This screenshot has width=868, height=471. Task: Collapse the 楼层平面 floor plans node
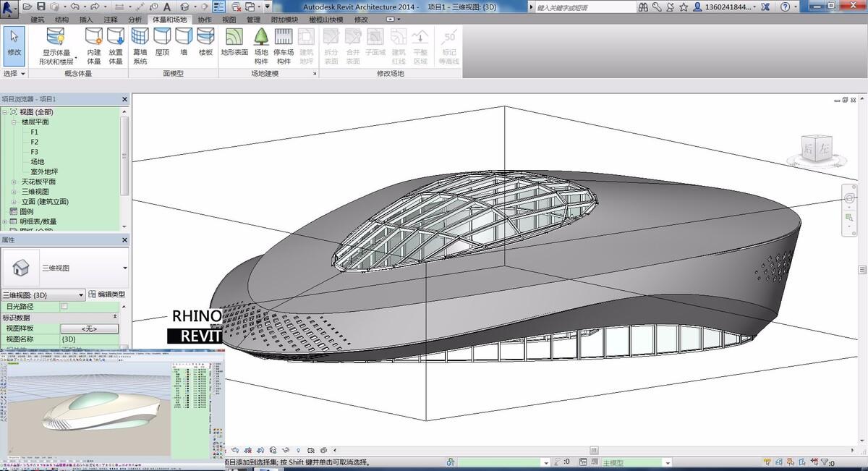(x=14, y=122)
